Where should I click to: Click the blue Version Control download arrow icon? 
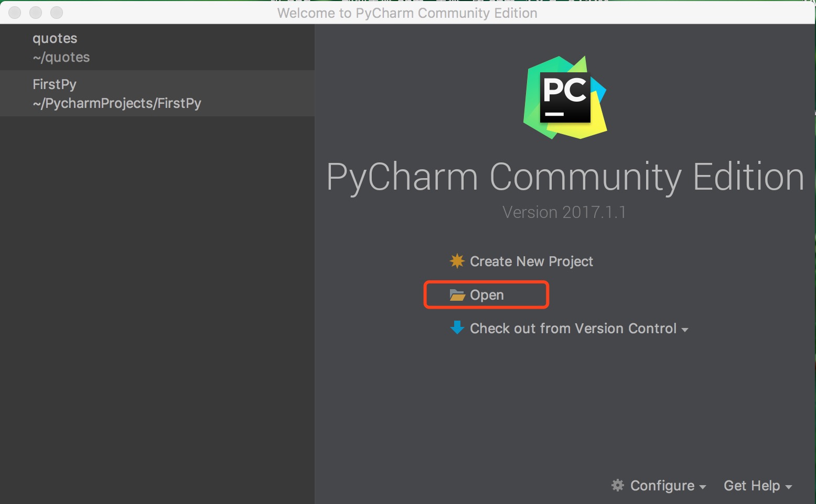point(457,328)
